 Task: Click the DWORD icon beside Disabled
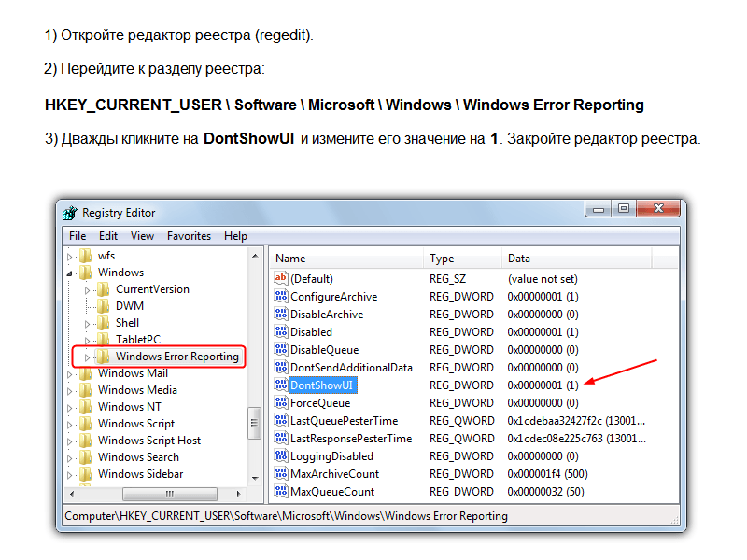[x=281, y=332]
